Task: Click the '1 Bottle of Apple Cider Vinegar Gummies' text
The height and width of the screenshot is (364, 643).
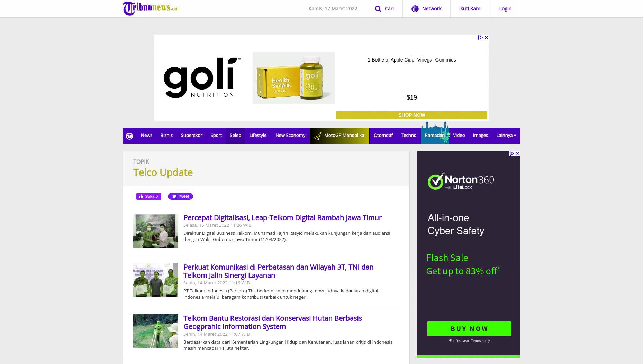Action: pos(411,60)
